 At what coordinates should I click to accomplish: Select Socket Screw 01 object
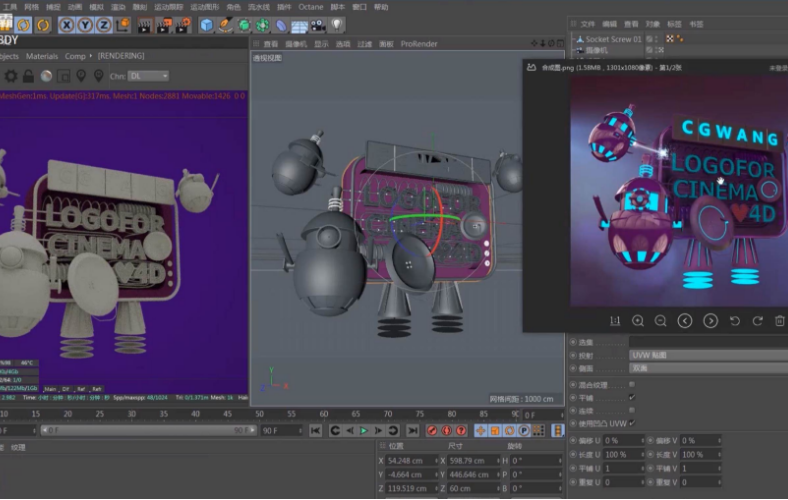click(613, 39)
